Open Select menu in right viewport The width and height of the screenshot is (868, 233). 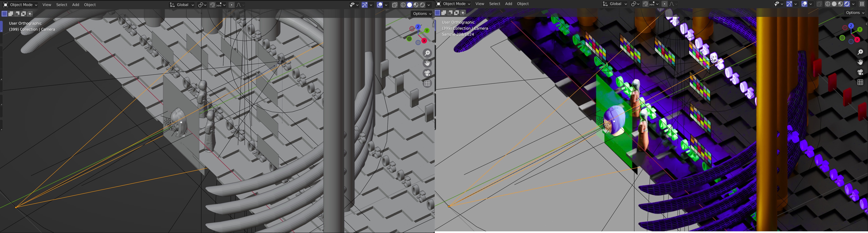point(495,4)
